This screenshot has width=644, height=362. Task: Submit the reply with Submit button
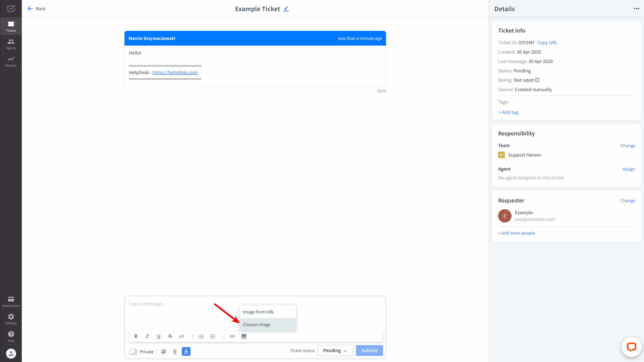369,350
